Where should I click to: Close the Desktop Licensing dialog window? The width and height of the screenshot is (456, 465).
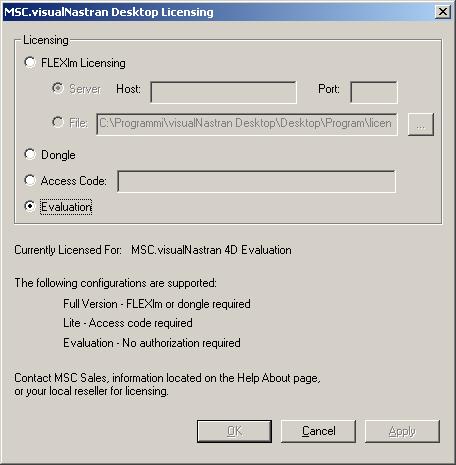(x=443, y=12)
